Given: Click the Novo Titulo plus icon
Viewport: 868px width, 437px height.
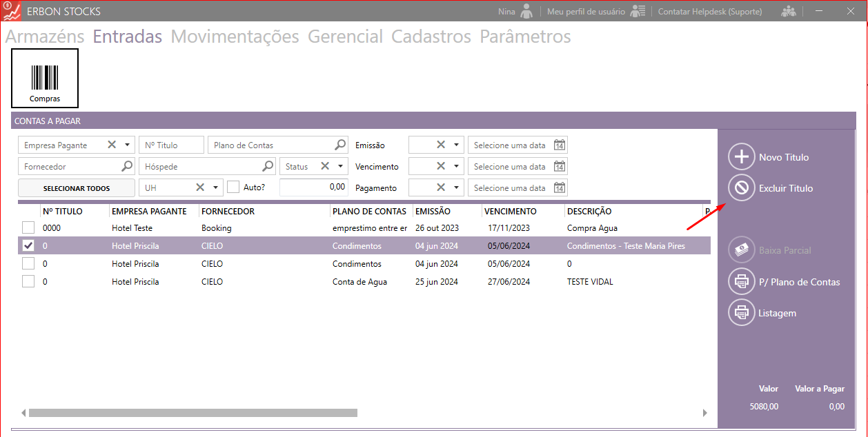Looking at the screenshot, I should tap(742, 157).
